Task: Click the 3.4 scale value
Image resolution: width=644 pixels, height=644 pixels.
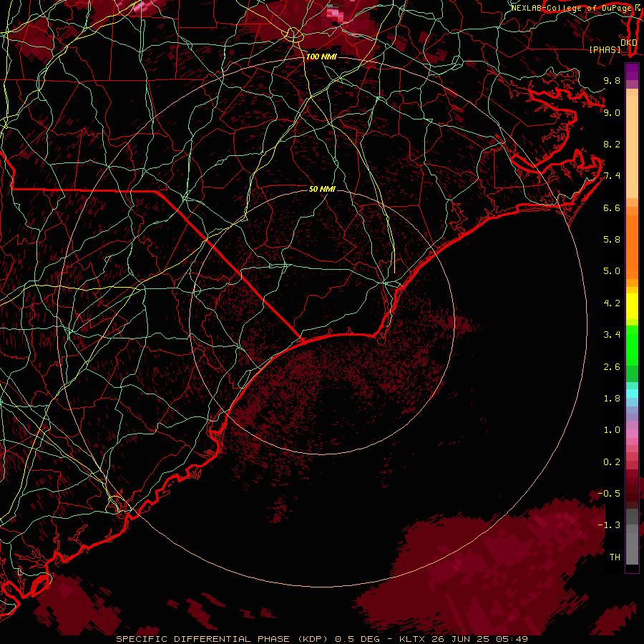Action: coord(612,335)
